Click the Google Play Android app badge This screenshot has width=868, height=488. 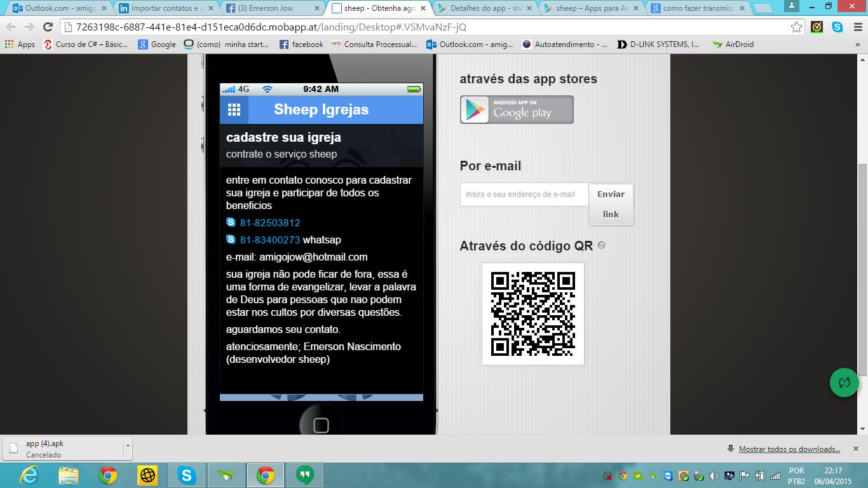click(517, 110)
